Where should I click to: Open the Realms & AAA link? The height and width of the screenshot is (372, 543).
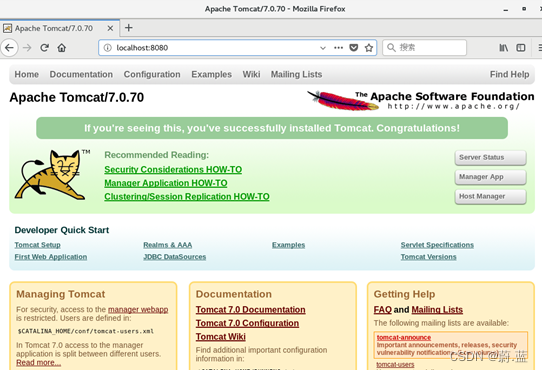pos(168,245)
